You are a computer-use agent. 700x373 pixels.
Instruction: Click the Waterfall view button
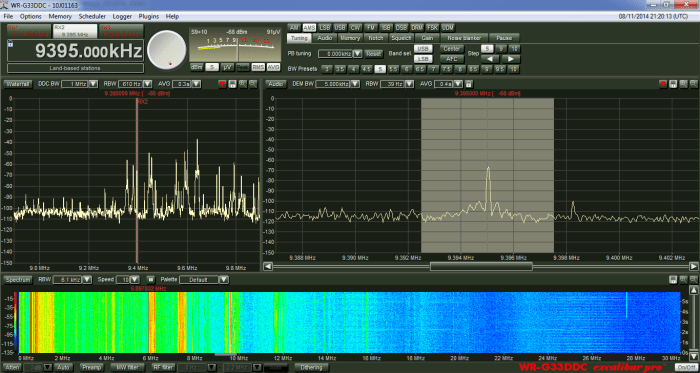pyautogui.click(x=18, y=84)
